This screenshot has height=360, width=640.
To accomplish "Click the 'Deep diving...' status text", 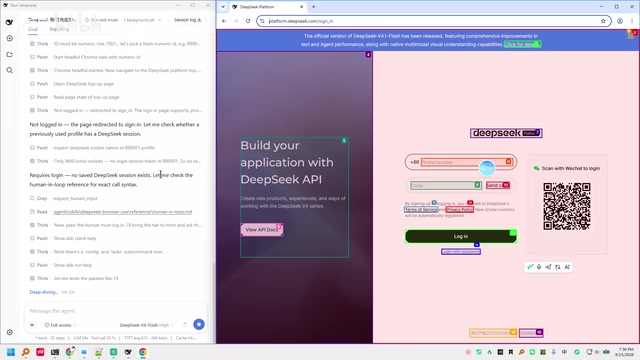I will click(44, 292).
